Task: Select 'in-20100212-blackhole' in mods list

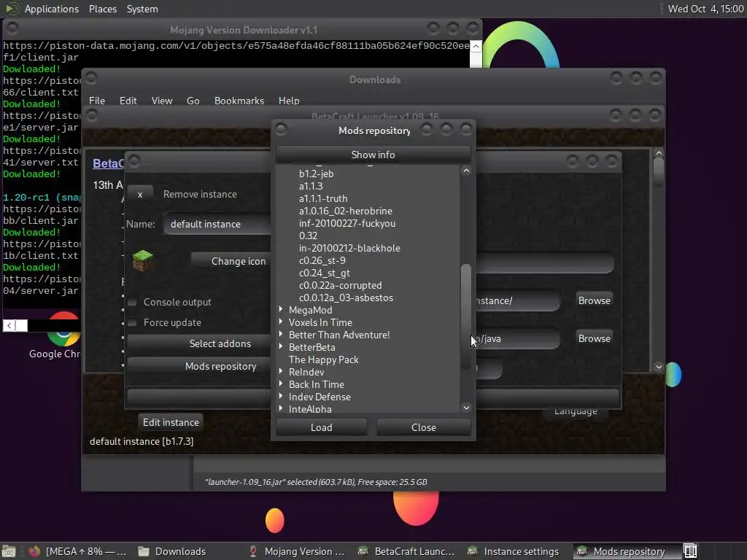Action: click(349, 248)
